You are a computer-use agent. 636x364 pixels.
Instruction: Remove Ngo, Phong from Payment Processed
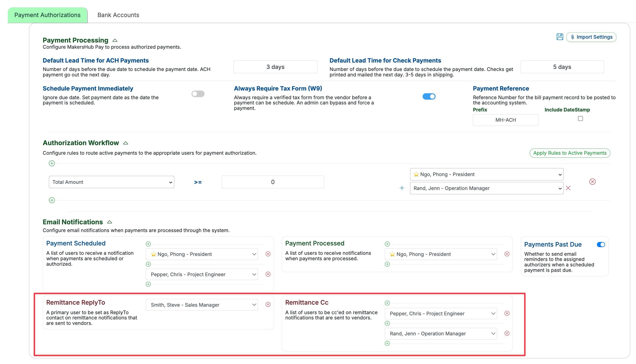pyautogui.click(x=507, y=254)
